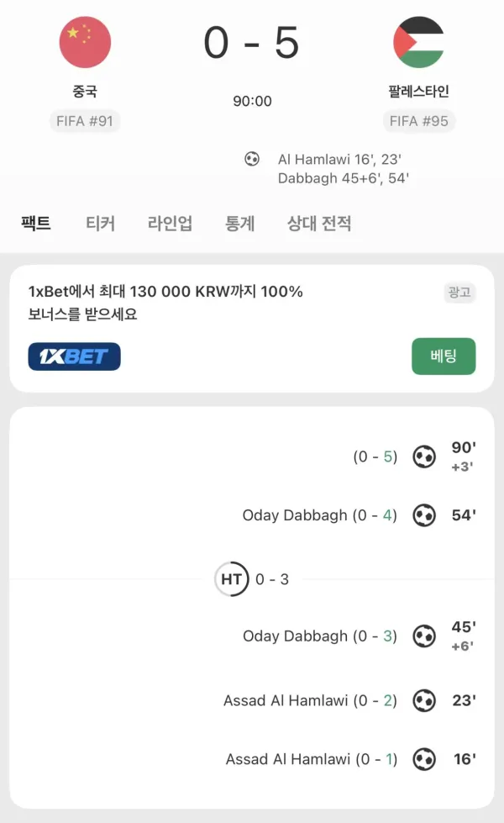Image resolution: width=504 pixels, height=823 pixels.
Task: Open the 1XBET logo
Action: tap(75, 356)
